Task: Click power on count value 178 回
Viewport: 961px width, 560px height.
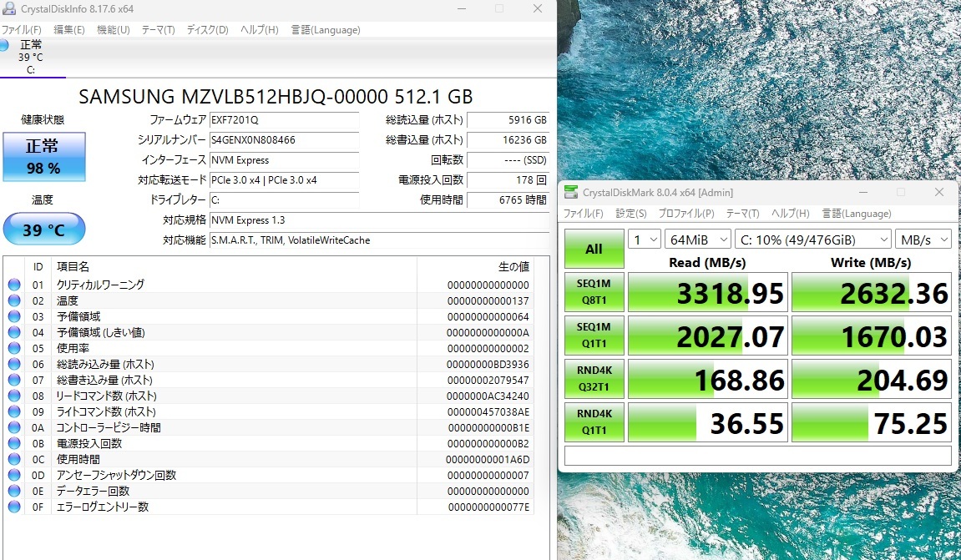Action: tap(508, 180)
